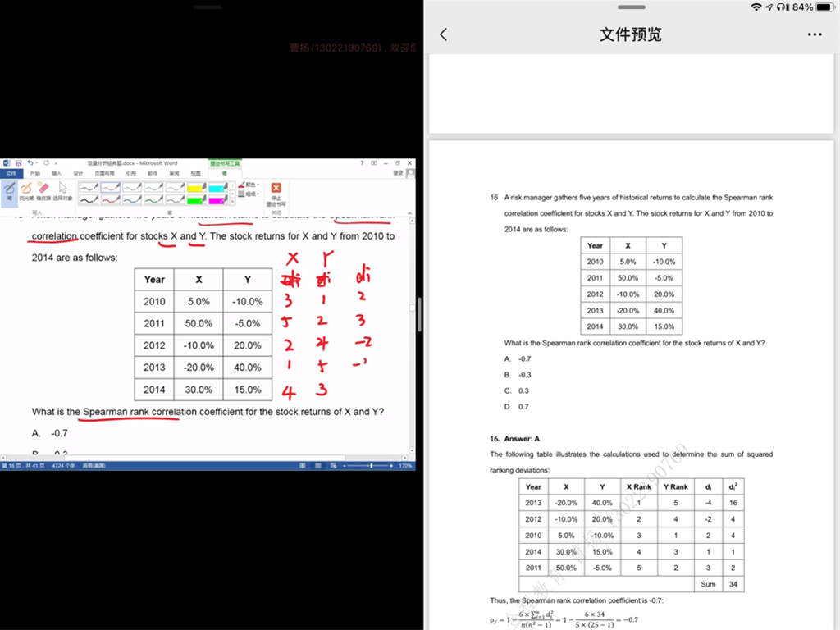Click the zoom slider handle in status bar

pos(371,466)
